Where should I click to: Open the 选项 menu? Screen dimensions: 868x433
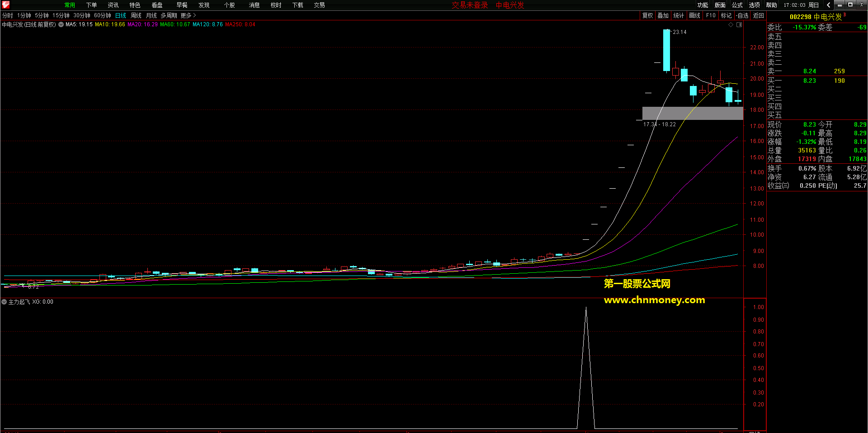754,5
